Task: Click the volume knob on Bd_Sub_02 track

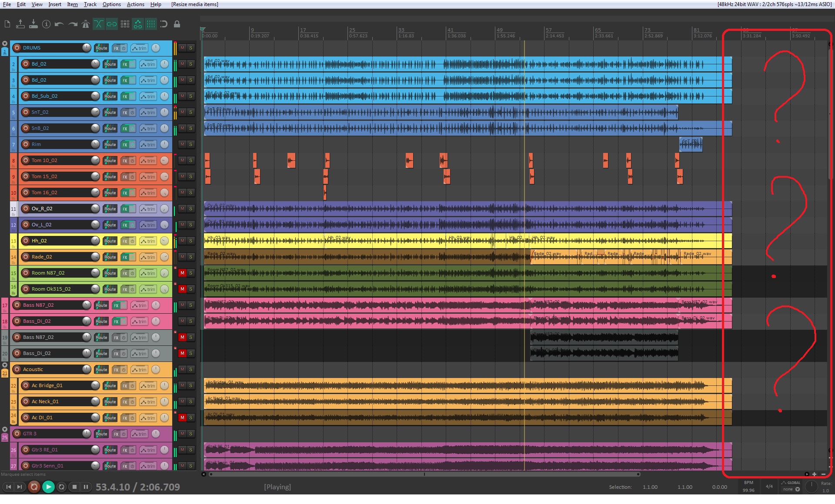Action: pos(95,96)
